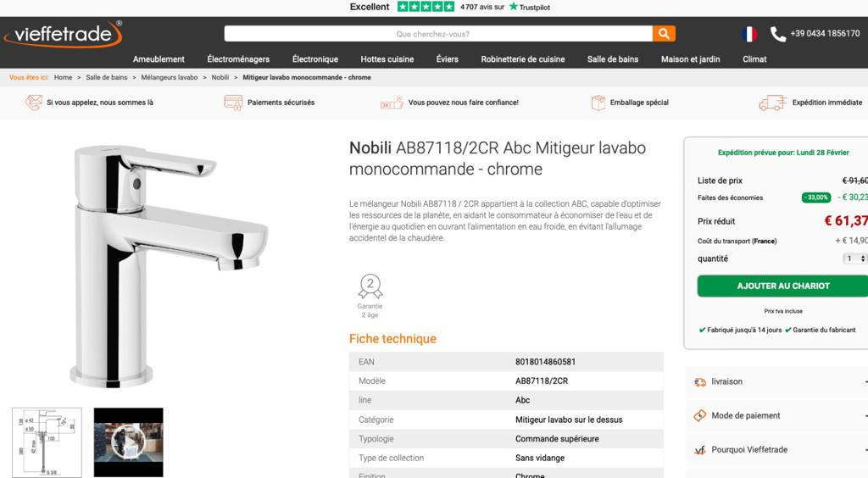Click the phone handset icon
Image resolution: width=868 pixels, height=478 pixels.
click(778, 34)
